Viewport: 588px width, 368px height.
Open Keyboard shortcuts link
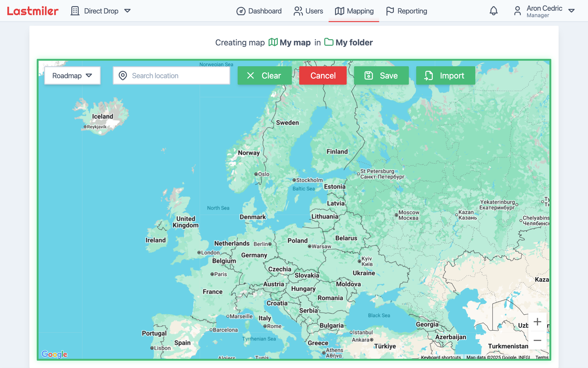[x=441, y=357]
